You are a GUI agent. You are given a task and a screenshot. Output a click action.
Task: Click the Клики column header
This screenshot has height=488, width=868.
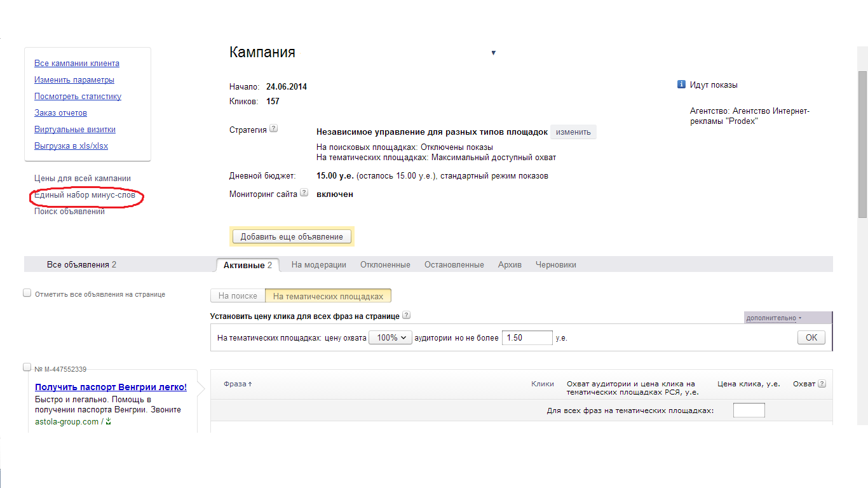click(543, 384)
